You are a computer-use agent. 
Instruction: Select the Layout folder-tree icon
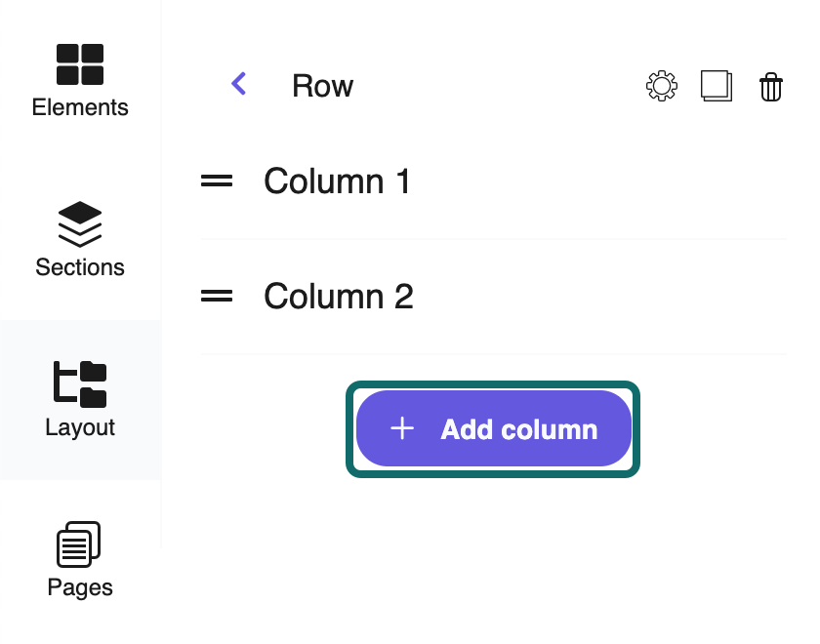80,383
